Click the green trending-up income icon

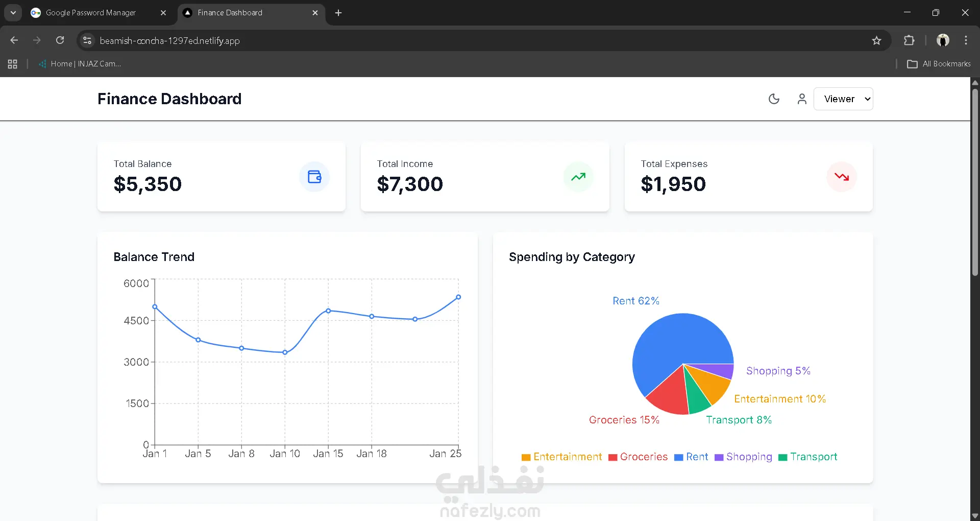pos(578,177)
